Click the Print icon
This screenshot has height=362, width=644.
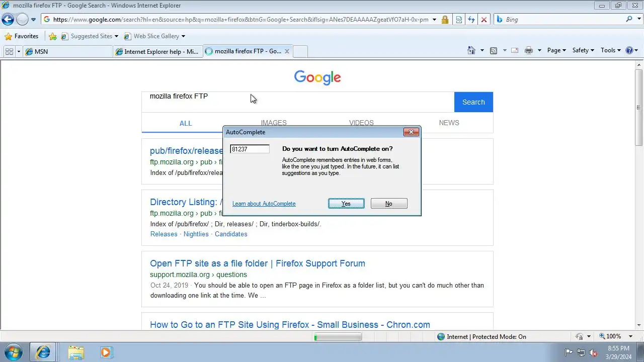528,50
